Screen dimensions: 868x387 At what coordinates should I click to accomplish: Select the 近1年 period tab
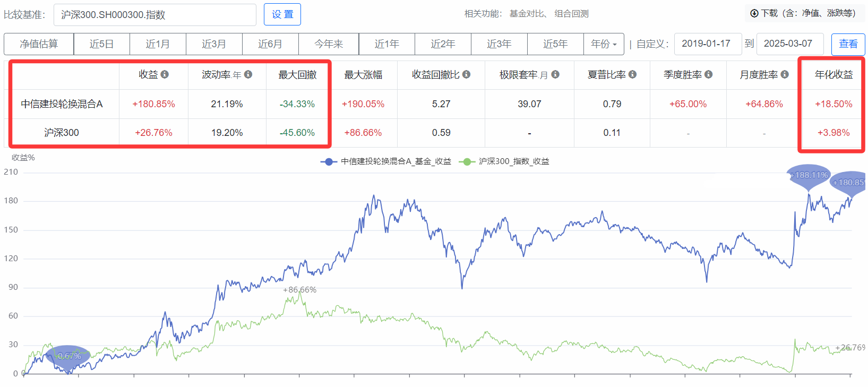386,44
